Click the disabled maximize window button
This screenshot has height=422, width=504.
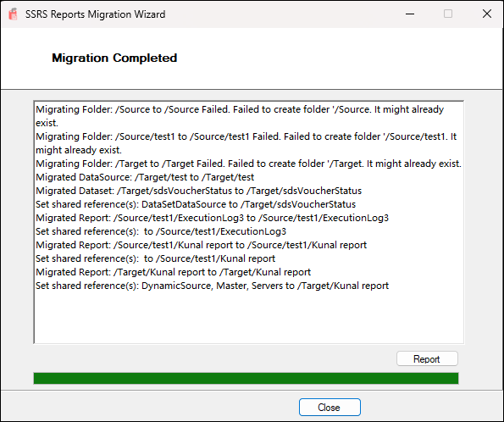[x=448, y=14]
